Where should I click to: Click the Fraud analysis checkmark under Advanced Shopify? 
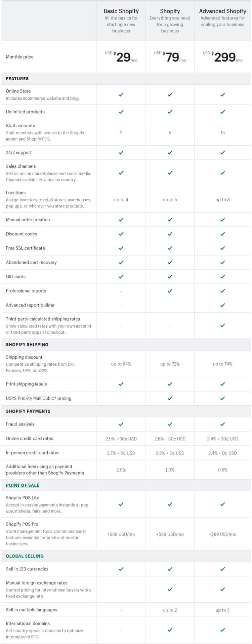pos(222,424)
